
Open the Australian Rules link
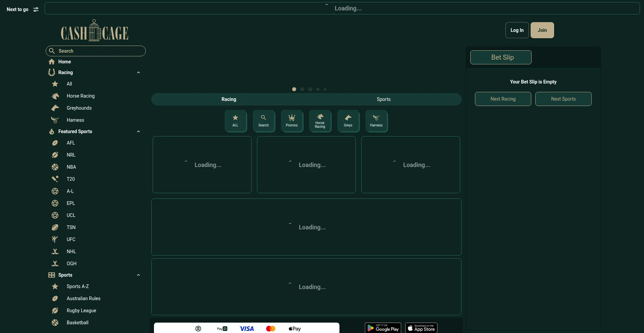[84, 298]
